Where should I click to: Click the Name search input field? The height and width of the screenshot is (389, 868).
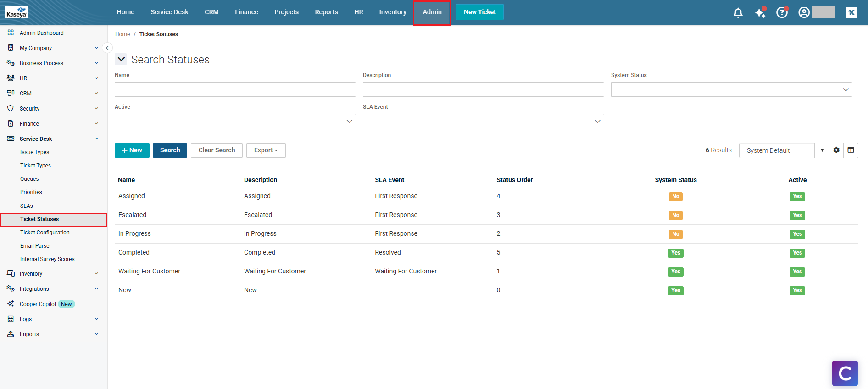pos(235,89)
